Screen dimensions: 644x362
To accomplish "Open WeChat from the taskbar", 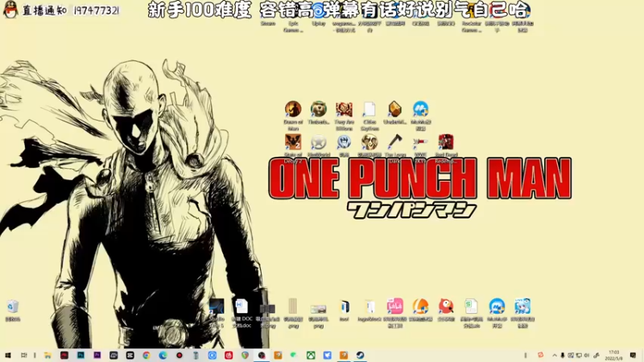I will click(x=294, y=356).
